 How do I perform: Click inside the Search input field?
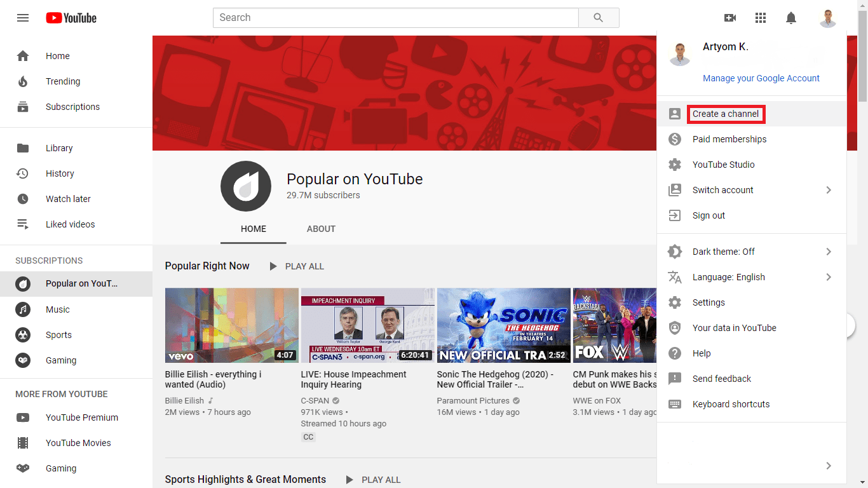click(395, 18)
